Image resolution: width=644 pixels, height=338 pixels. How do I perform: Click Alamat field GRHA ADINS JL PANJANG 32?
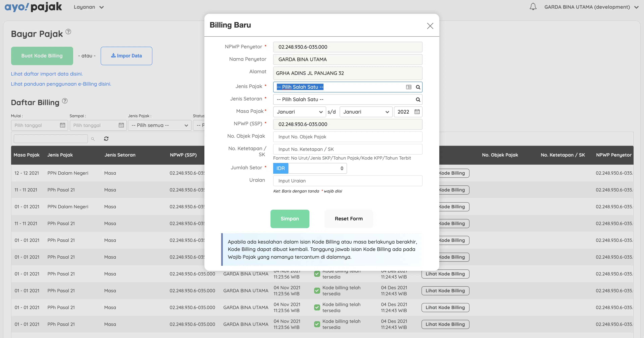(x=348, y=73)
